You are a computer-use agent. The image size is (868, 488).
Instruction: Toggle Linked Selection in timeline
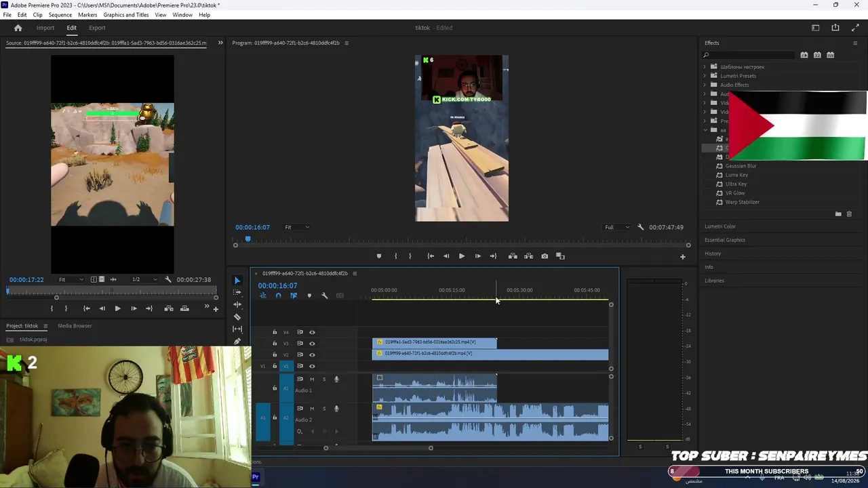click(294, 296)
